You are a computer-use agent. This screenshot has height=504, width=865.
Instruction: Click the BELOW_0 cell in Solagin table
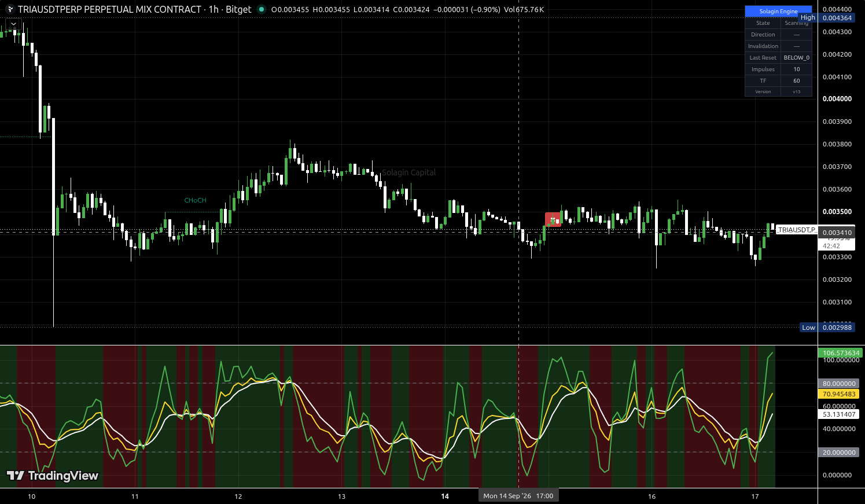point(797,58)
